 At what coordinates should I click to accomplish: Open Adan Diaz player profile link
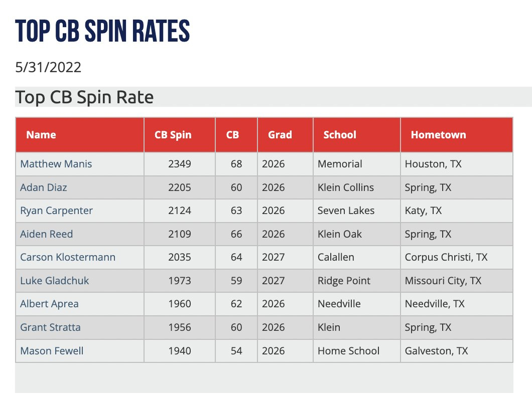(x=44, y=187)
